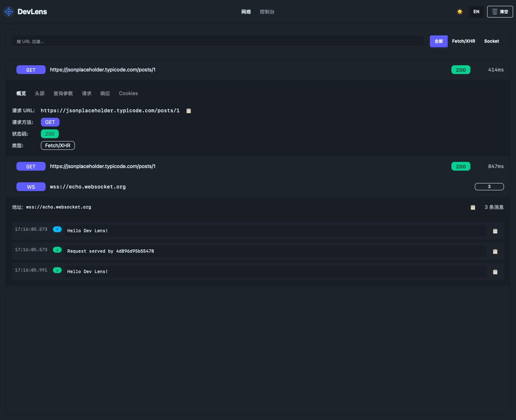The height and width of the screenshot is (420, 516).
Task: Copy the received 'Hello Dev Lens!' at 17:16:05.991
Action: coord(495,272)
